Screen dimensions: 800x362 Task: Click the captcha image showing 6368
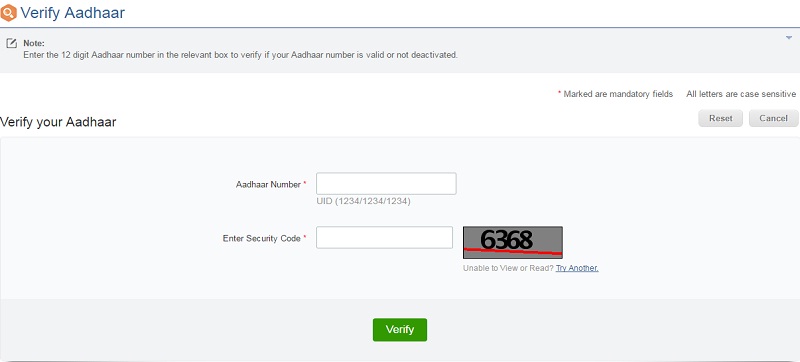513,243
